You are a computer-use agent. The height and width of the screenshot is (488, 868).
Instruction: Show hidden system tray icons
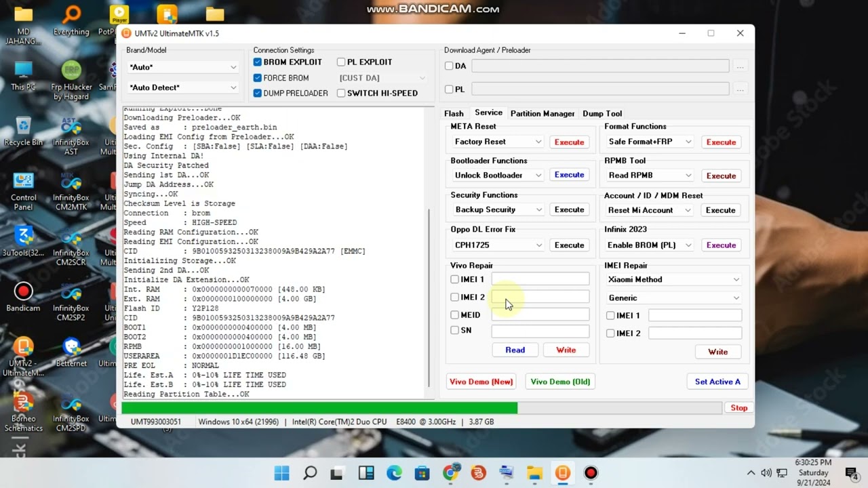[x=751, y=472]
